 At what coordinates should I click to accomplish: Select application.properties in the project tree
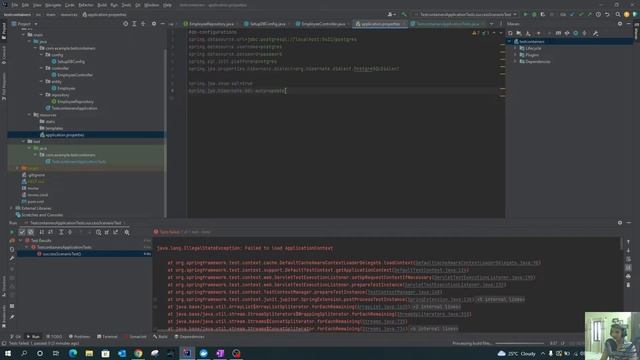(65, 135)
